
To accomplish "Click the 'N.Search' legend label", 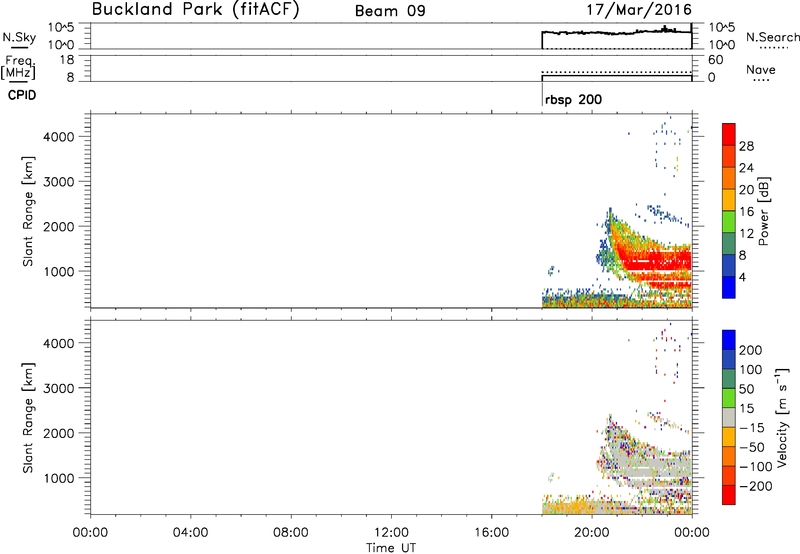I will pos(772,37).
